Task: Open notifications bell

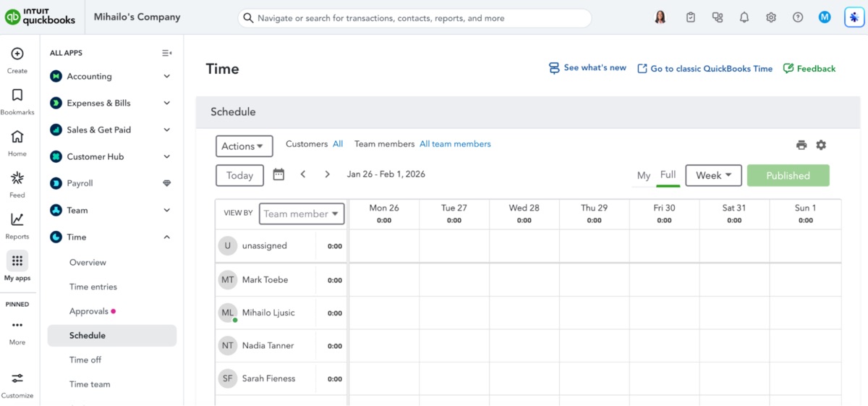Action: point(744,17)
